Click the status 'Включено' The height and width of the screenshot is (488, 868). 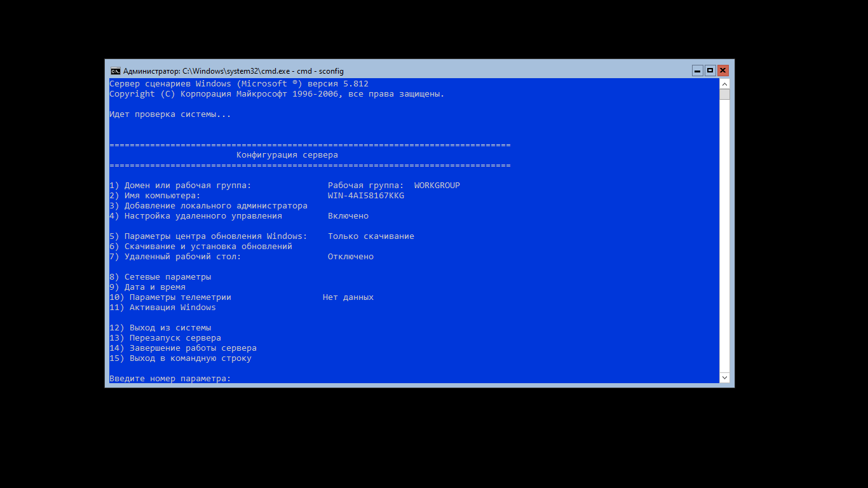[x=348, y=216]
